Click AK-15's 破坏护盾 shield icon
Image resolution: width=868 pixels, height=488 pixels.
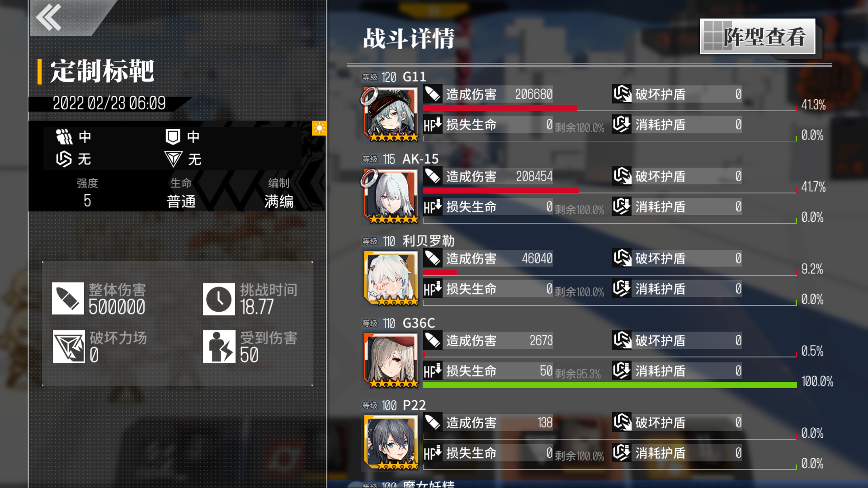click(x=622, y=176)
